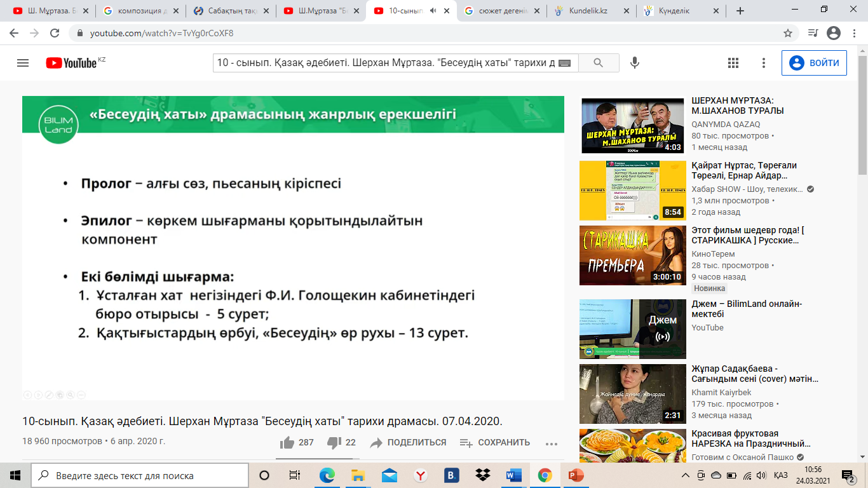Bookmark this page with star icon
The width and height of the screenshot is (868, 488).
point(788,33)
